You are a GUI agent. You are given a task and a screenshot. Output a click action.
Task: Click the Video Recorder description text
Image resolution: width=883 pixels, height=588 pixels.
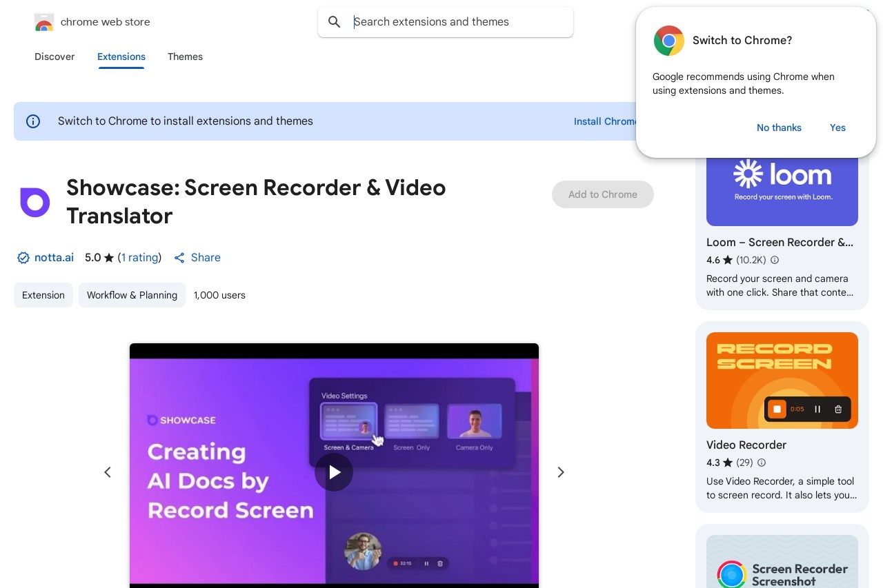tap(782, 488)
